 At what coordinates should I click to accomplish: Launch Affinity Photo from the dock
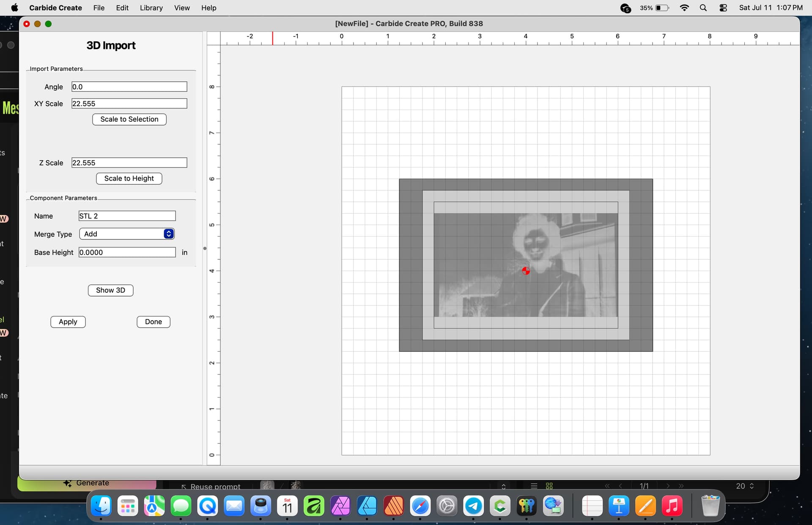[340, 506]
